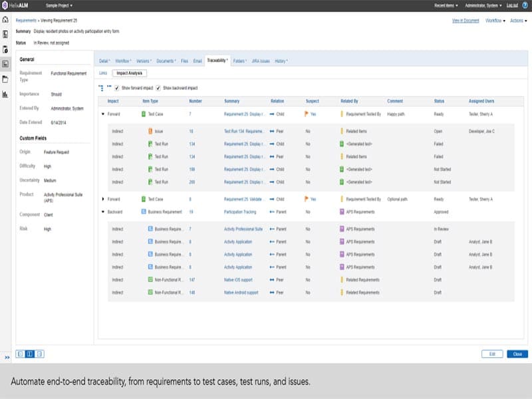
Task: Toggle the Show backward impact checkbox
Action: click(x=158, y=88)
